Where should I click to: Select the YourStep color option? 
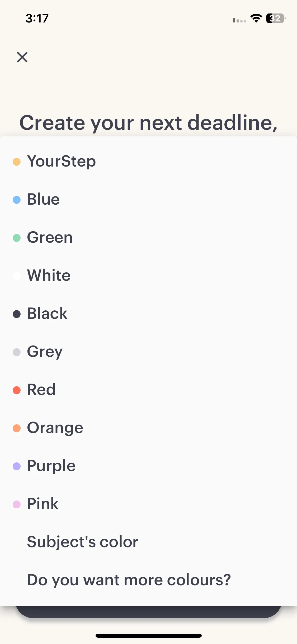[x=148, y=162]
